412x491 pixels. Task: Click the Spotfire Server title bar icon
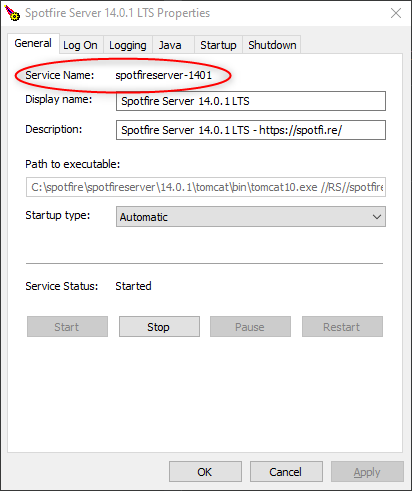[x=12, y=13]
